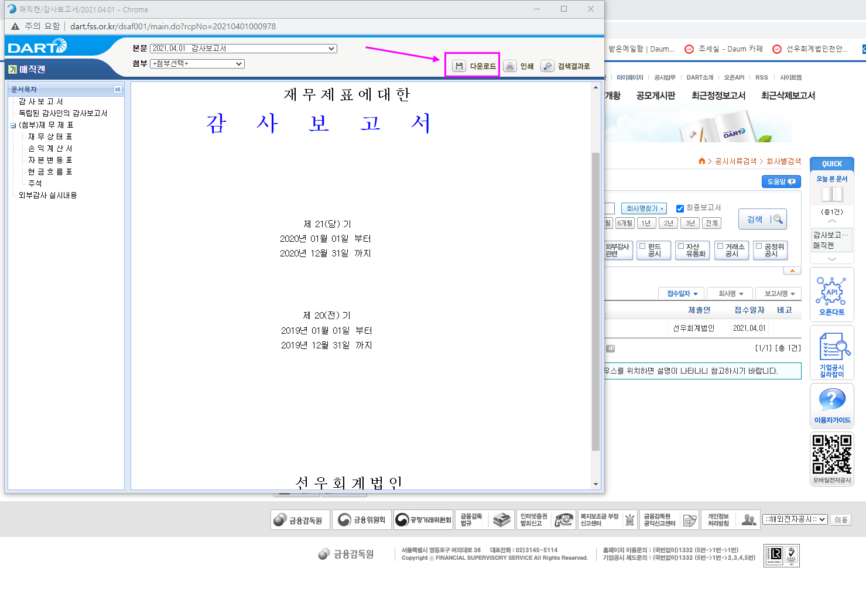This screenshot has width=866, height=616.
Task: Open the 금융감독 법규 footer banner
Action: (x=485, y=520)
